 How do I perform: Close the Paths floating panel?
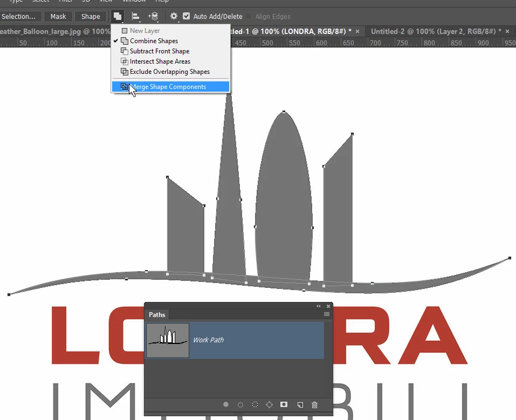(328, 306)
